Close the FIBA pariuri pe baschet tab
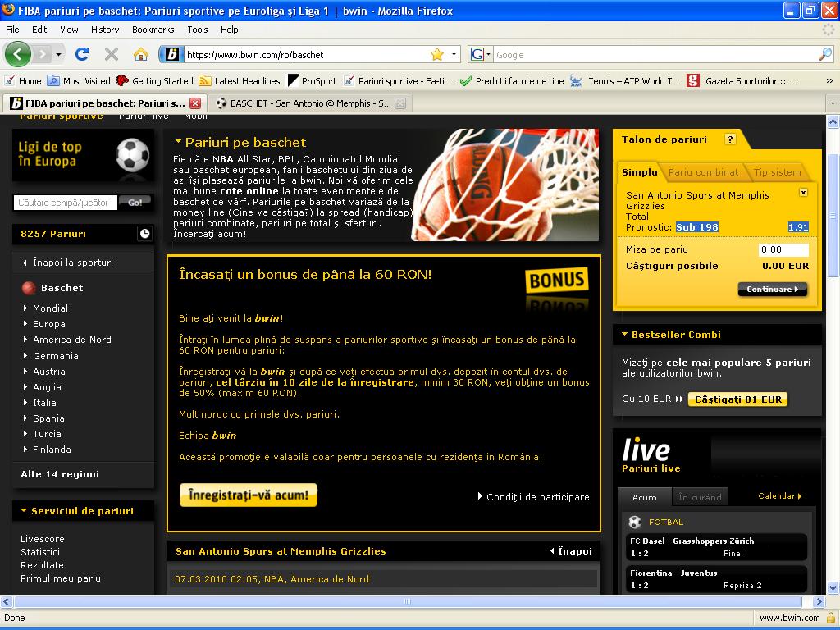Image resolution: width=840 pixels, height=630 pixels. [195, 103]
